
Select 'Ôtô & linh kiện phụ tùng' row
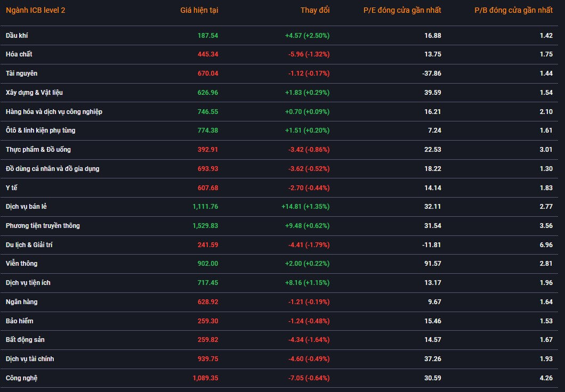point(41,130)
